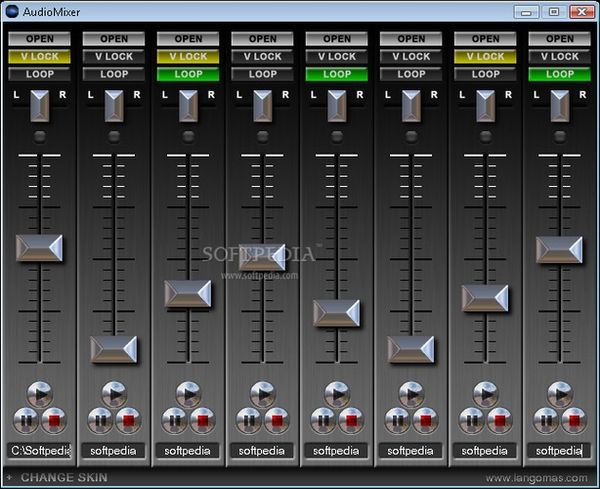600x489 pixels.
Task: Click channel 4's pan knob
Action: click(x=262, y=106)
